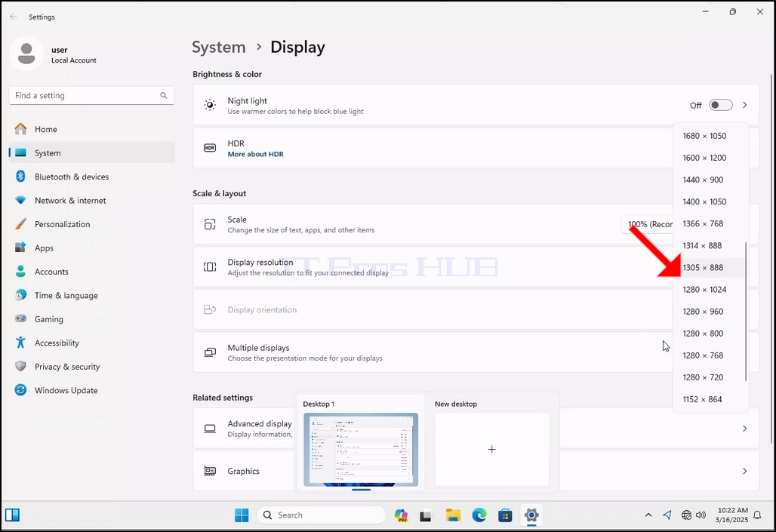Open Microsoft Edge from taskbar
The width and height of the screenshot is (776, 532).
[479, 515]
